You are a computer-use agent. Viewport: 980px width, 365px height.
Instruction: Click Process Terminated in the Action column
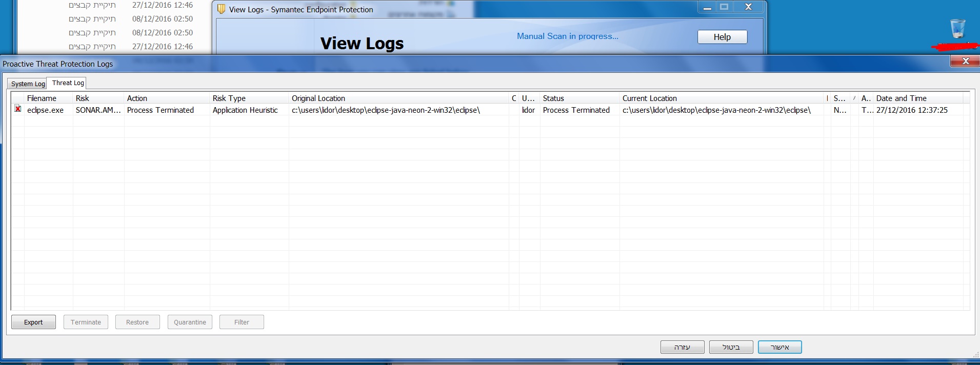coord(161,110)
